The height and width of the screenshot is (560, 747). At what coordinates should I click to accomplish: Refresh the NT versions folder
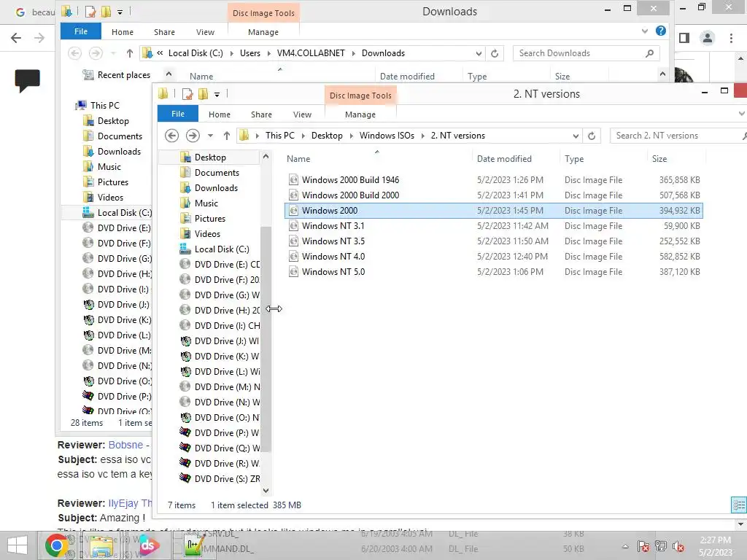click(x=592, y=136)
